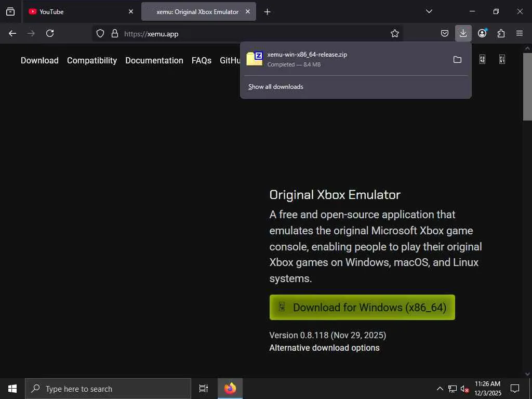Click Download for Windows (x86_64) button
The image size is (532, 399).
pos(362,308)
